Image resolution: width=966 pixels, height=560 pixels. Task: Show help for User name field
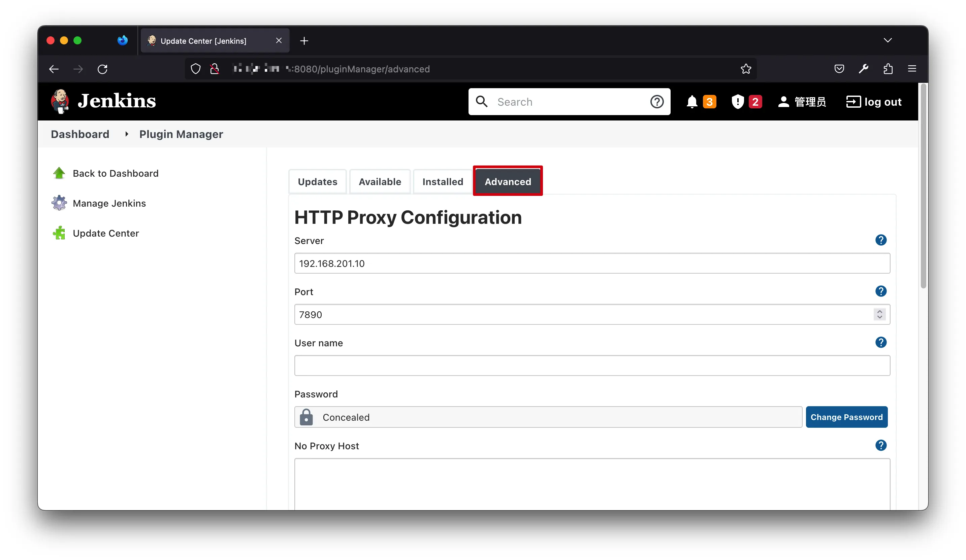click(880, 343)
